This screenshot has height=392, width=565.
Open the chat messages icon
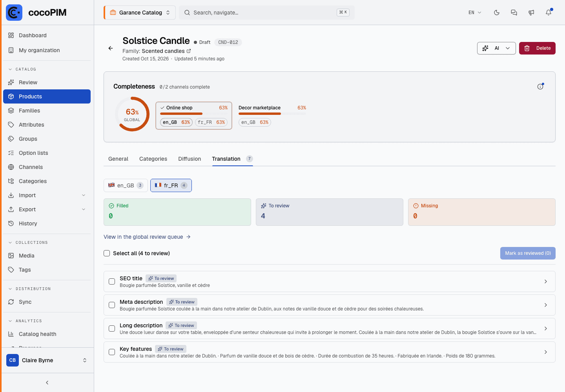click(514, 13)
